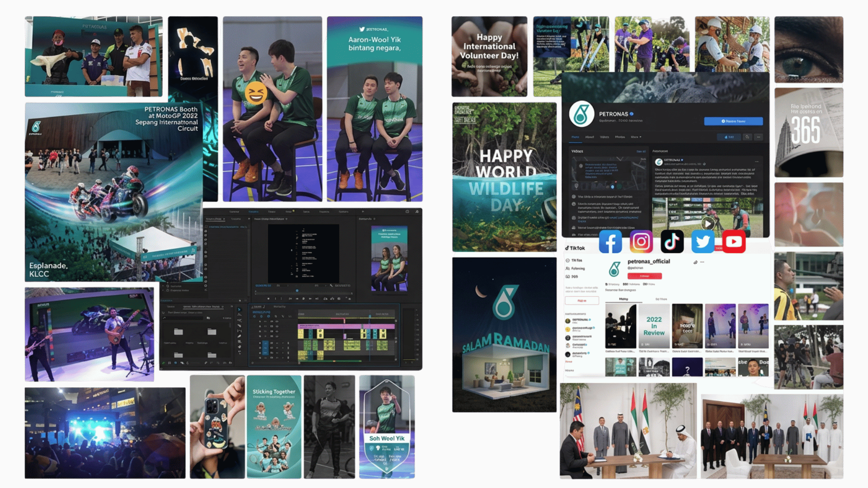Open the Sticking Together poster
Image resolution: width=868 pixels, height=488 pixels.
pos(274,427)
